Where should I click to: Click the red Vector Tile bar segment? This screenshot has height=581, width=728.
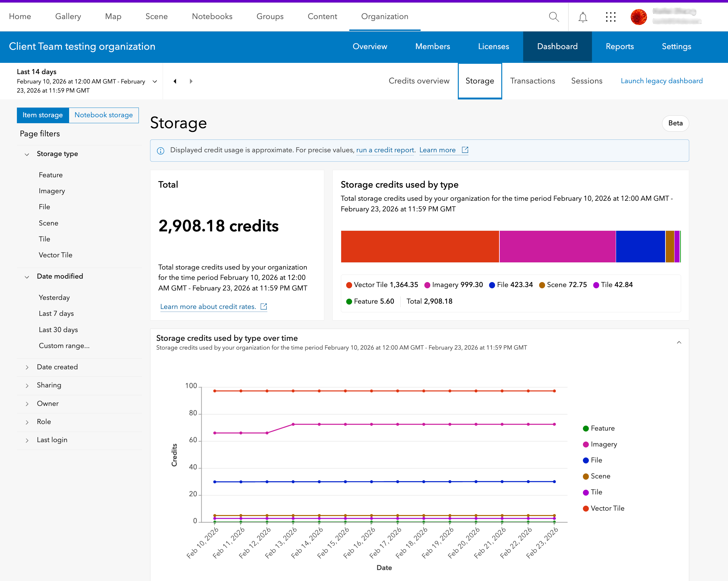420,246
